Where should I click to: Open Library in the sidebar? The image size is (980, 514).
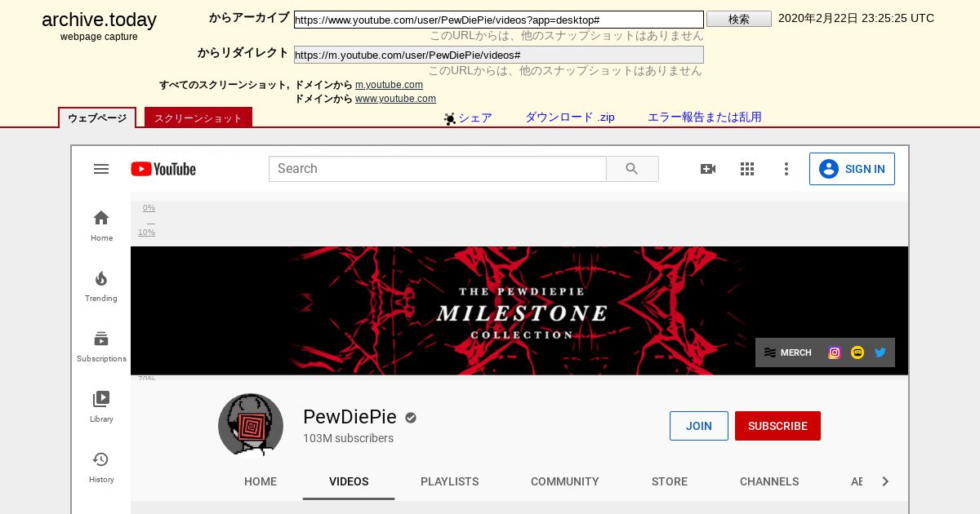click(101, 407)
